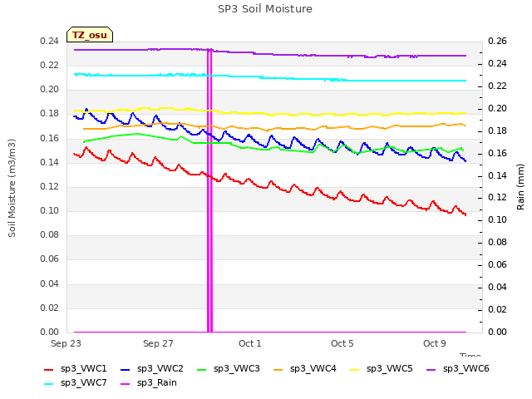Viewport: 532px width, 399px height.
Task: Click the cyan sp3_VWC7 legend swatch
Action: click(49, 384)
